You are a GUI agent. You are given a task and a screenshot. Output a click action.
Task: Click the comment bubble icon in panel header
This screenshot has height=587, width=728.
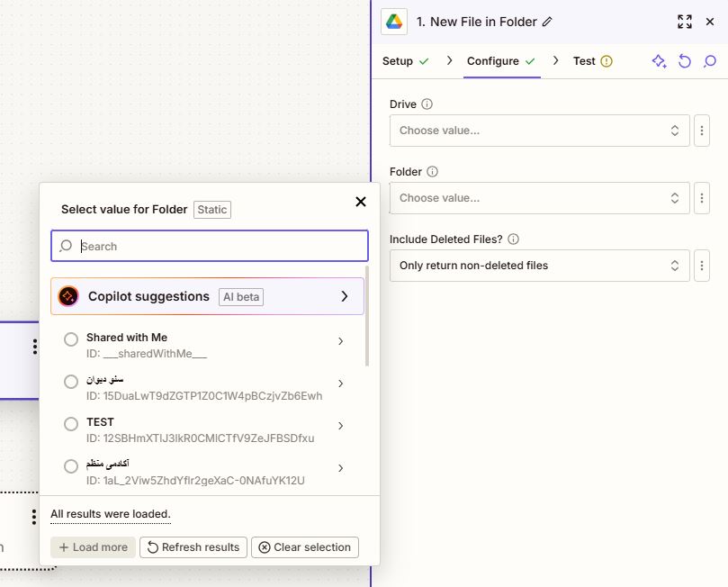click(709, 61)
